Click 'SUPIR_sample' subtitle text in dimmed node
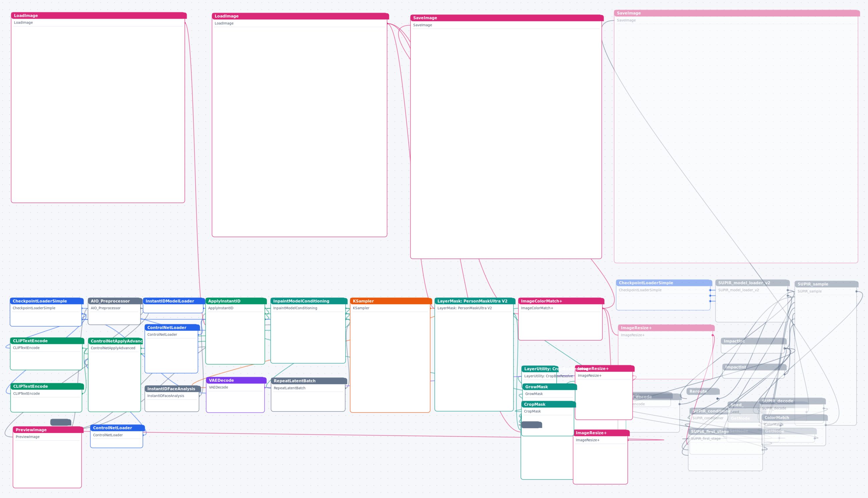The image size is (868, 498). click(809, 292)
